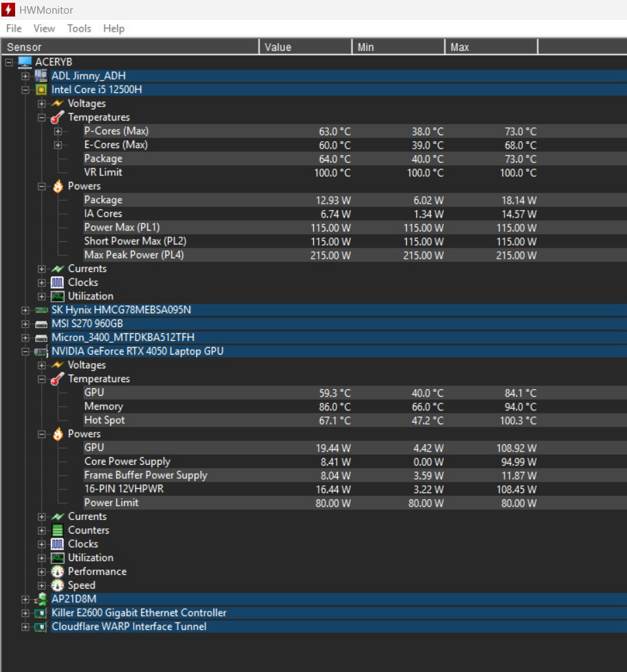Click the Sensor column header
627x672 pixels.
coord(130,47)
